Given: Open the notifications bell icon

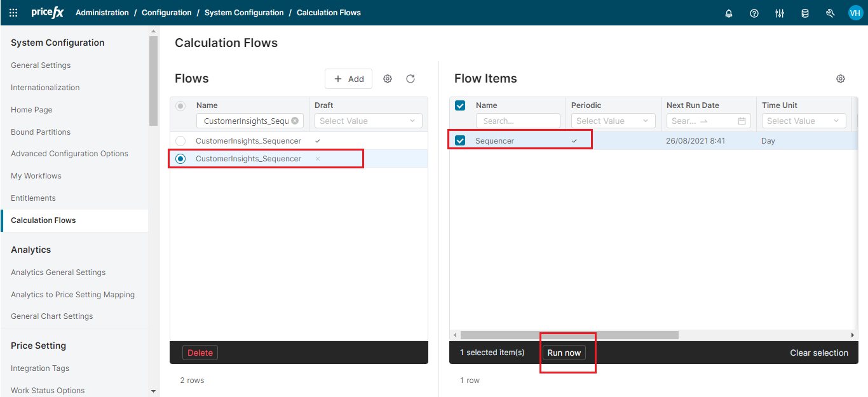Looking at the screenshot, I should coord(729,13).
